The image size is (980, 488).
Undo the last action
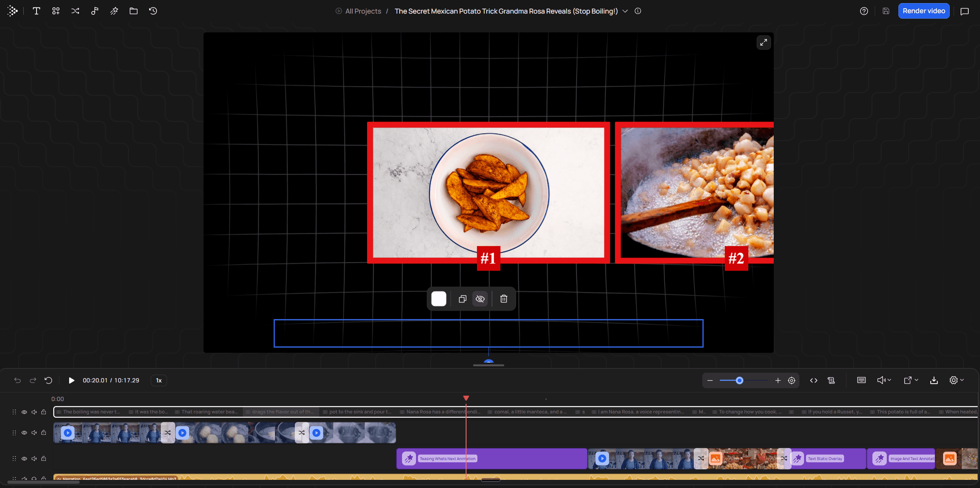click(17, 380)
